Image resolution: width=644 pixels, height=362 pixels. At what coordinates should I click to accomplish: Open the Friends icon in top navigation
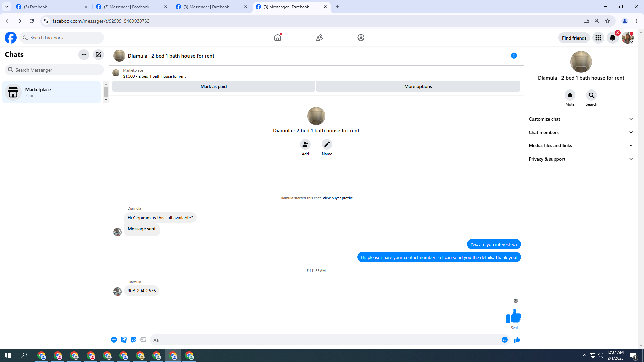(x=319, y=38)
